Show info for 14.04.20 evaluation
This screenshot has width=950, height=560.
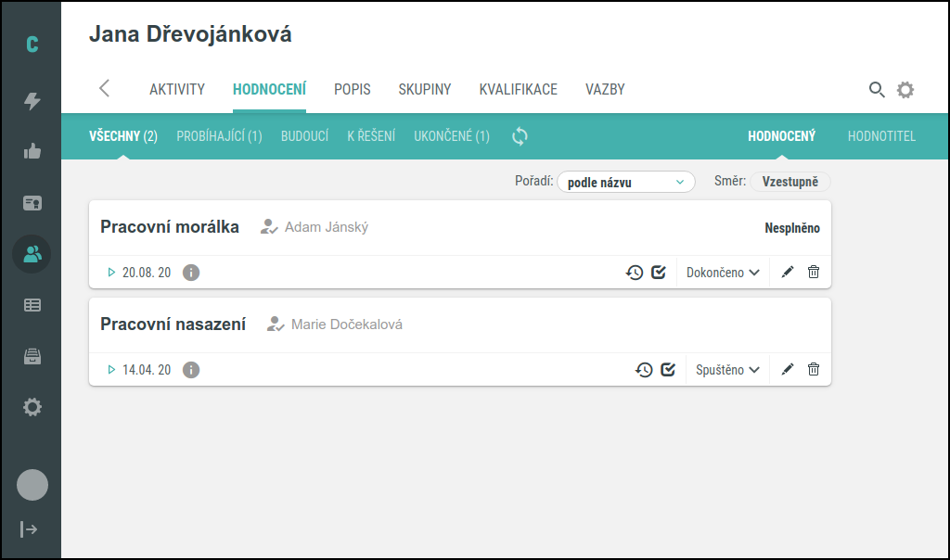191,370
